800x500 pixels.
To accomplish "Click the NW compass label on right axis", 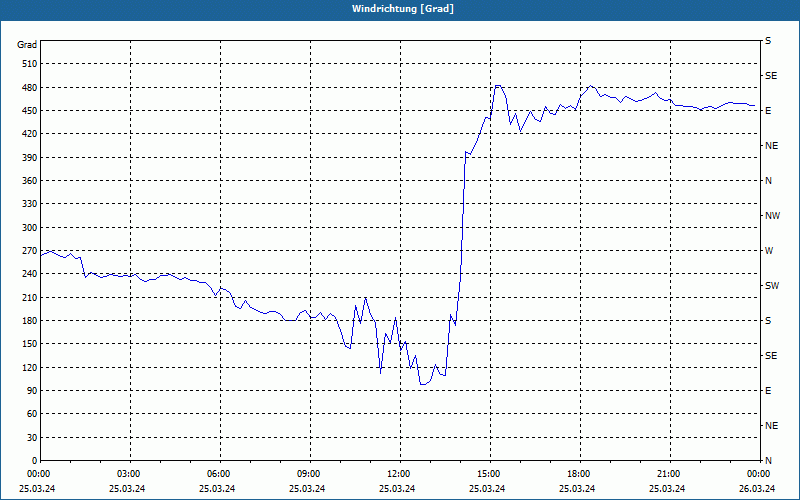I will click(x=772, y=216).
